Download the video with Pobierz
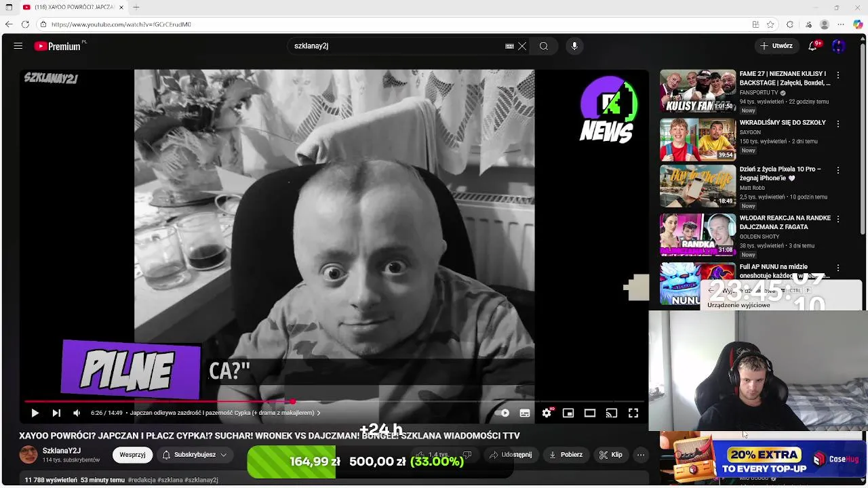Image resolution: width=868 pixels, height=488 pixels. click(x=564, y=455)
